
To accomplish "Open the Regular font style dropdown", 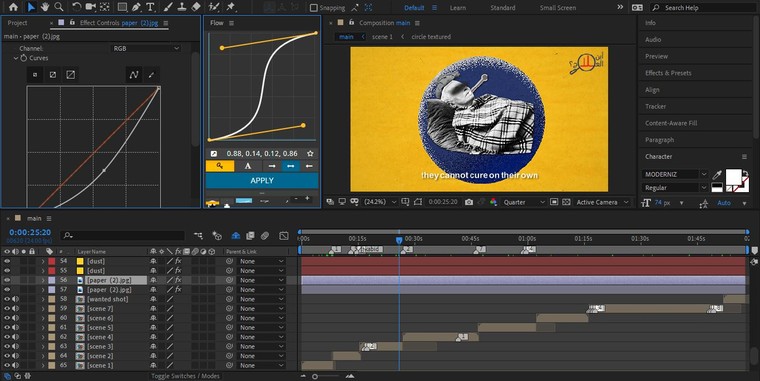I will 676,188.
